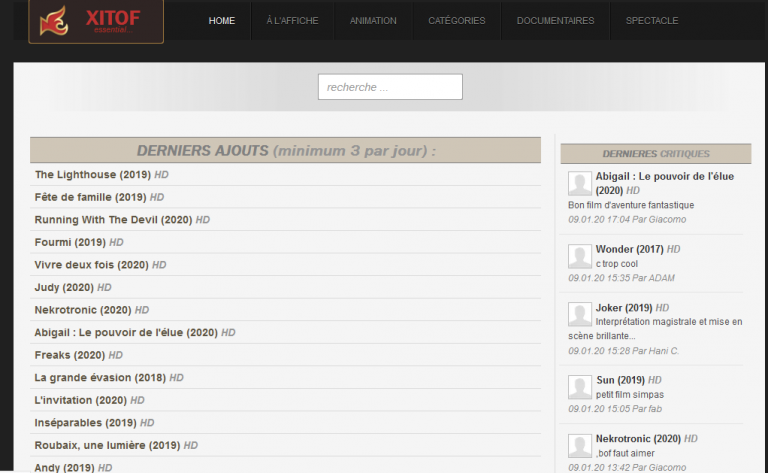Open La grande évasion (2018) link
The height and width of the screenshot is (473, 768).
100,378
